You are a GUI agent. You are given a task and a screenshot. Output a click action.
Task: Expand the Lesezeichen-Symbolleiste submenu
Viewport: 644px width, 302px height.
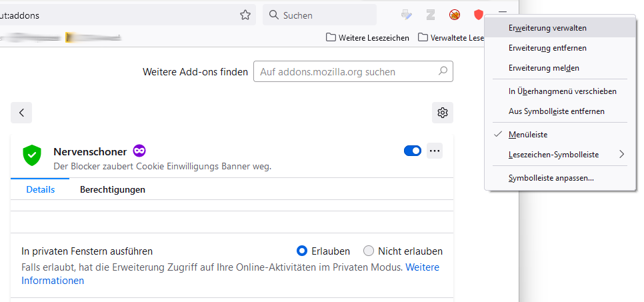(560, 155)
